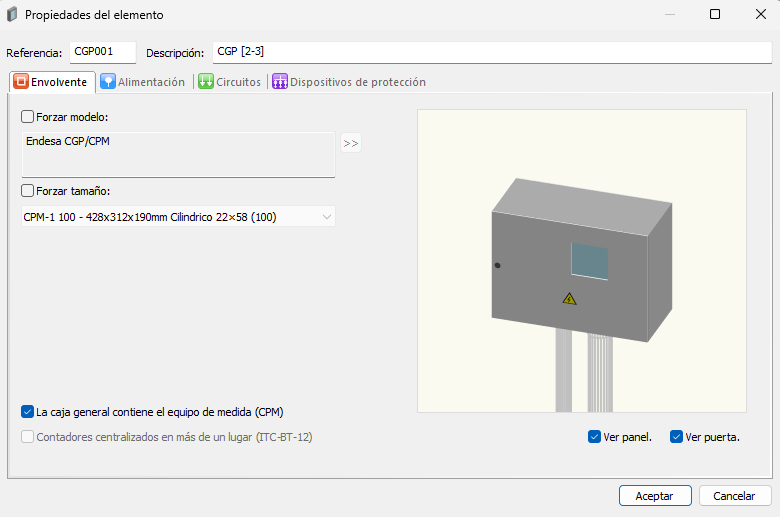Click the Referencia field CGP001
Viewport: 780px width, 517px height.
pos(102,52)
